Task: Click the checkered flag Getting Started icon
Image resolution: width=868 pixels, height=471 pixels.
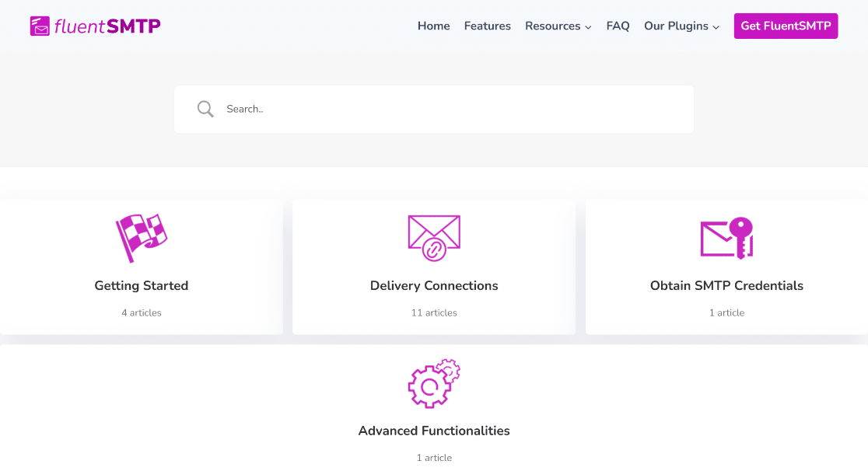Action: [x=142, y=238]
